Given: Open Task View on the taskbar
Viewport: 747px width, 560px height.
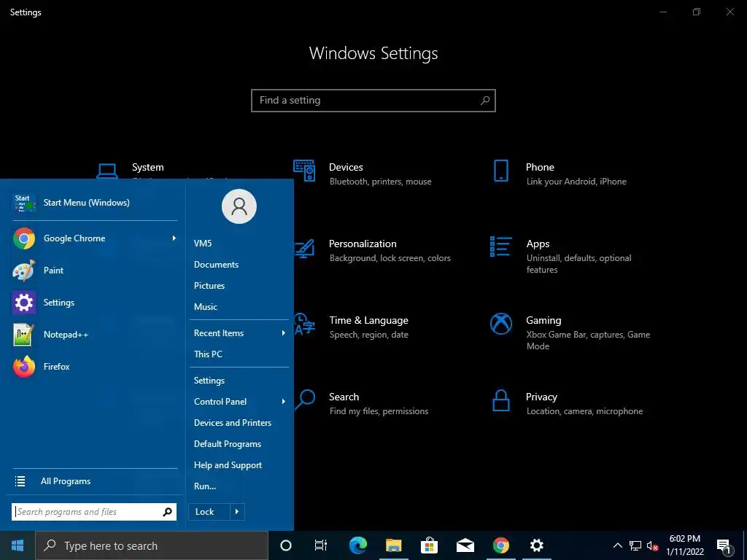Looking at the screenshot, I should [321, 545].
